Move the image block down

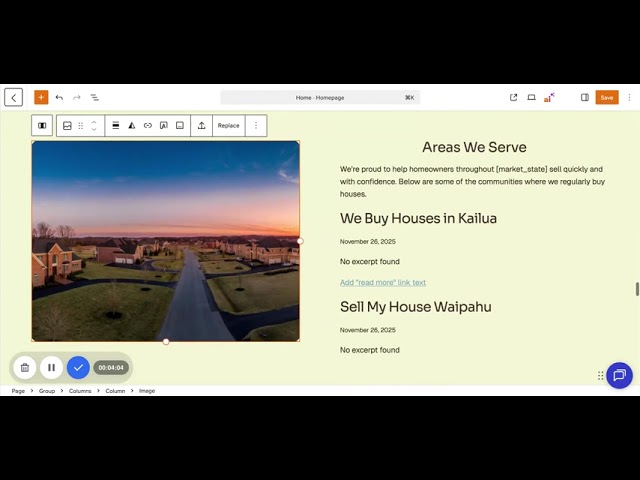tap(94, 129)
